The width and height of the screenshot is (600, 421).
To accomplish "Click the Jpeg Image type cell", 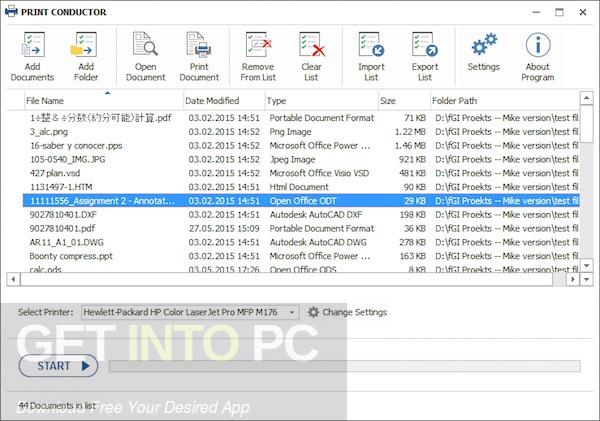I will click(292, 160).
